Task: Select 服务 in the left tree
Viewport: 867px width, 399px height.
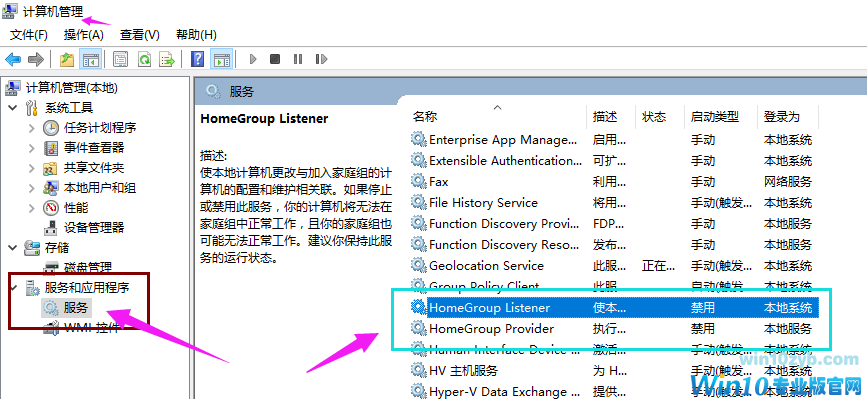Action: point(76,308)
